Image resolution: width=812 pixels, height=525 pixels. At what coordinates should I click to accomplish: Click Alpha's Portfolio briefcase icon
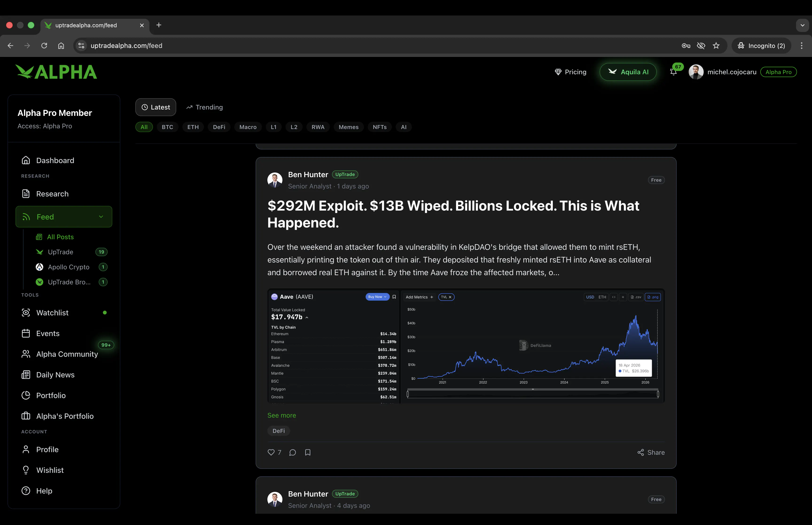pyautogui.click(x=26, y=416)
